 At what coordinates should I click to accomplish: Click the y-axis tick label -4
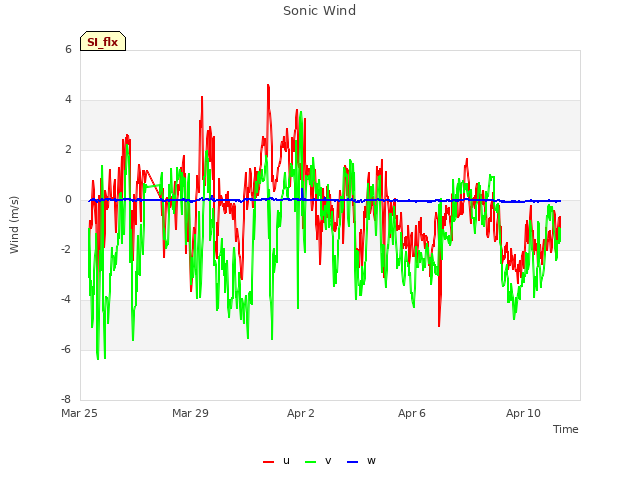pyautogui.click(x=67, y=300)
